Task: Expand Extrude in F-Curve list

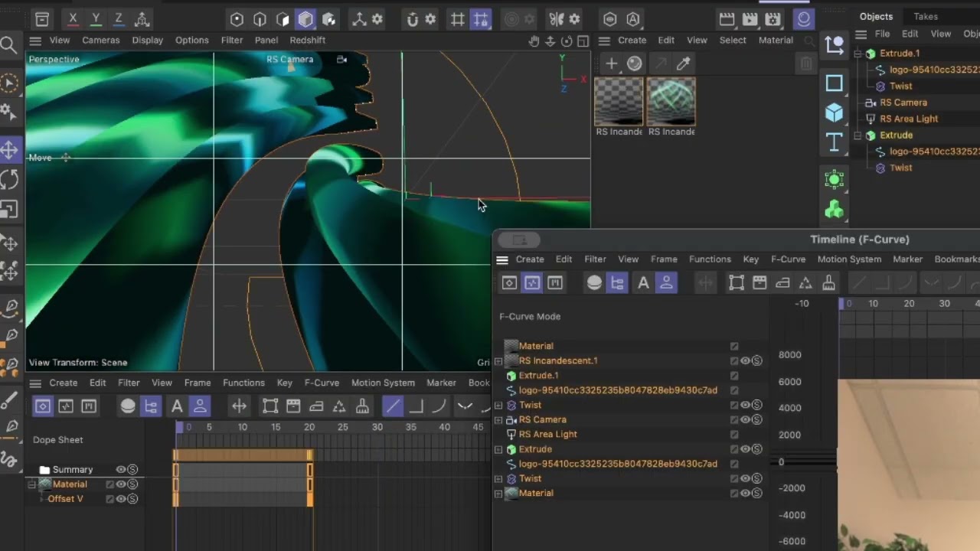Action: coord(498,449)
